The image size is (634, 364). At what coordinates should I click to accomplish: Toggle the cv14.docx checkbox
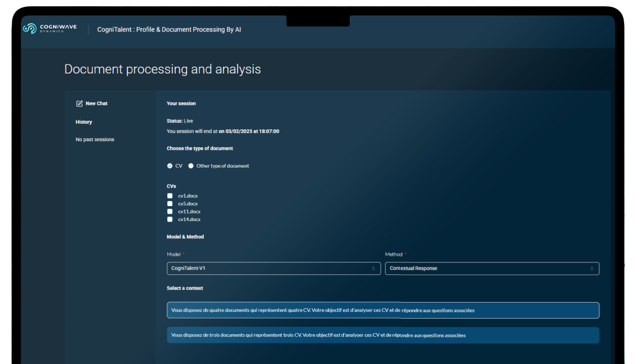(170, 219)
